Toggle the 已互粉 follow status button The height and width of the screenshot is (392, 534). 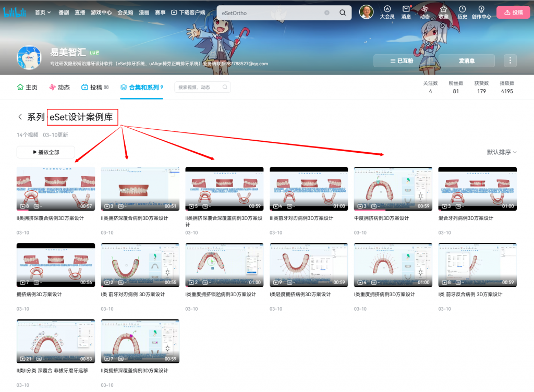click(404, 61)
